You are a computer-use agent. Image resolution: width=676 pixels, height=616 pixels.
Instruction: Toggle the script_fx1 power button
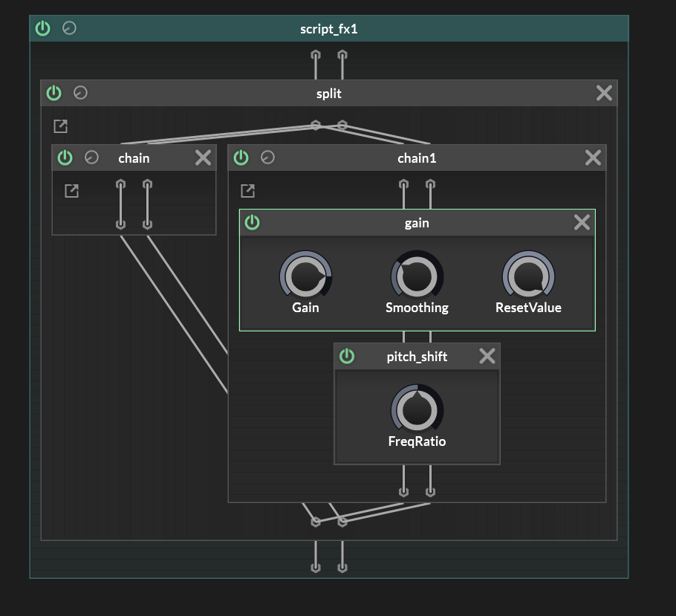pyautogui.click(x=43, y=29)
